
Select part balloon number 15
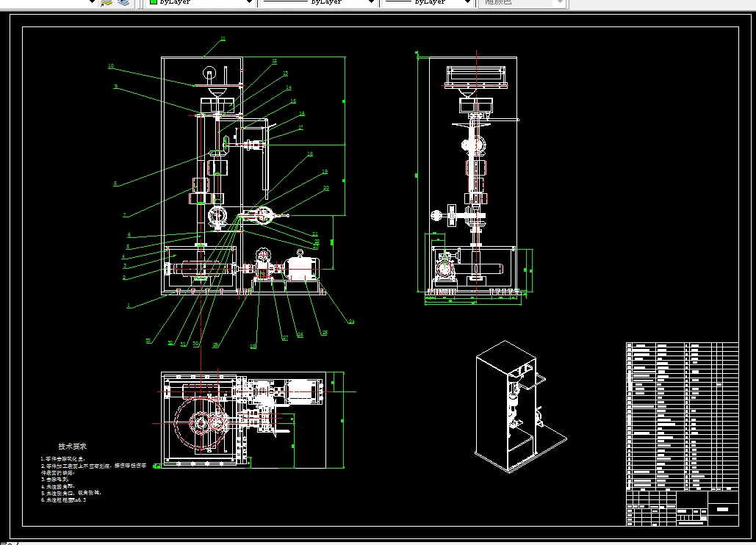click(293, 101)
